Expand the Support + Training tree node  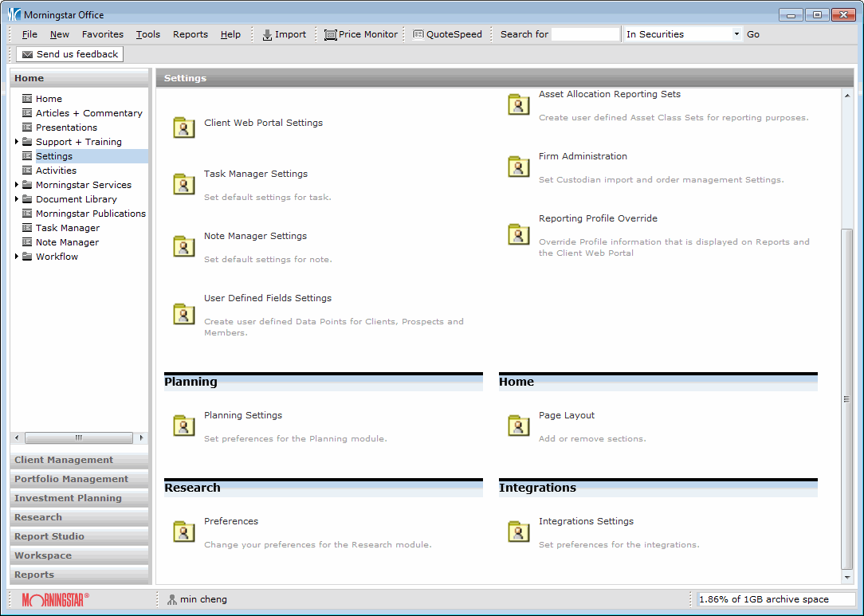pyautogui.click(x=17, y=142)
